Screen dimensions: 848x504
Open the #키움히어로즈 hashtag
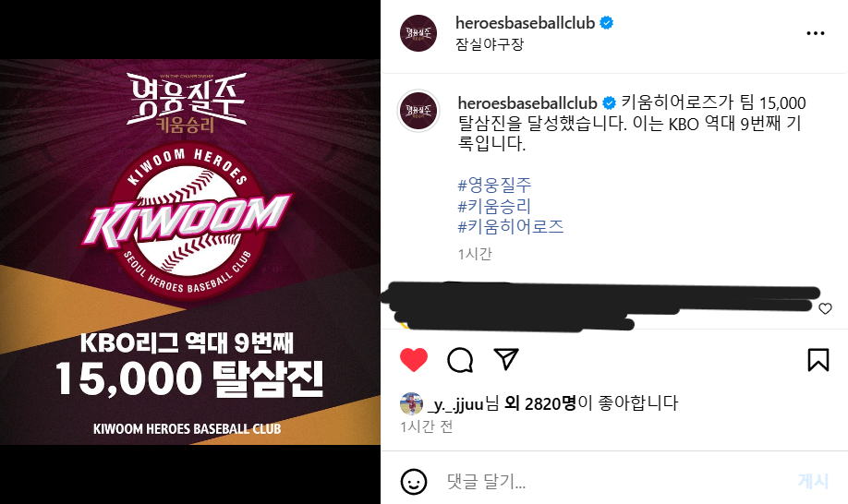[x=511, y=226]
